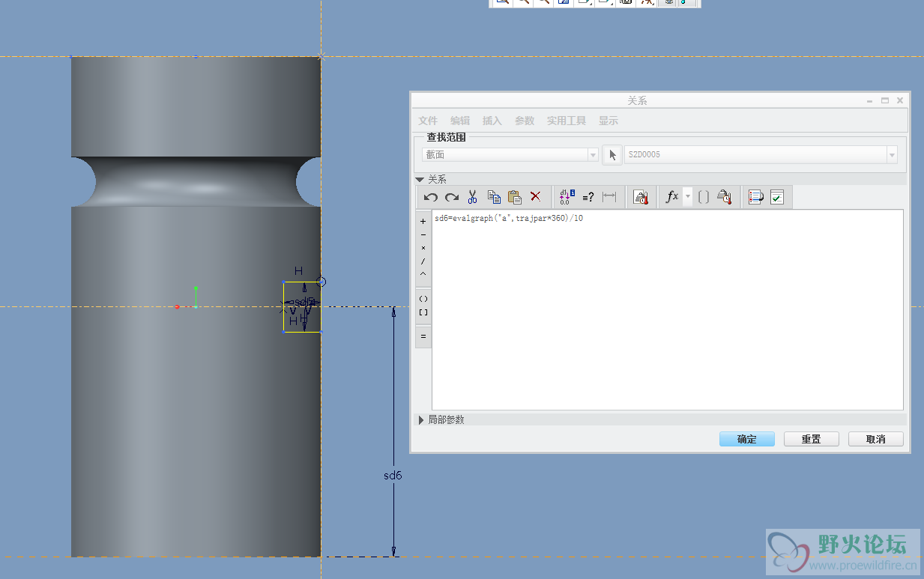Screen dimensions: 924x579
Task: Close the 关系 dialog window
Action: (900, 100)
